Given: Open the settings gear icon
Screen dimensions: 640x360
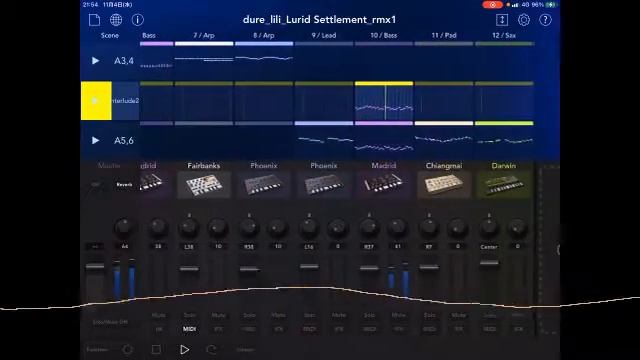Looking at the screenshot, I should click(524, 20).
